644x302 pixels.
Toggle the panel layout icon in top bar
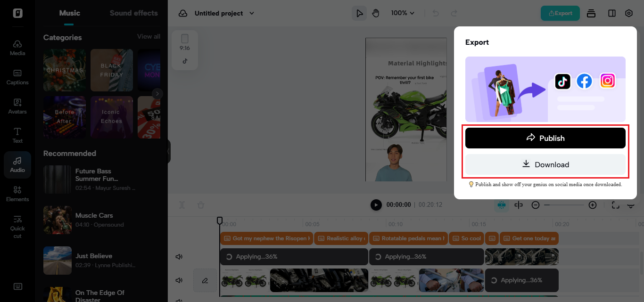click(x=612, y=13)
